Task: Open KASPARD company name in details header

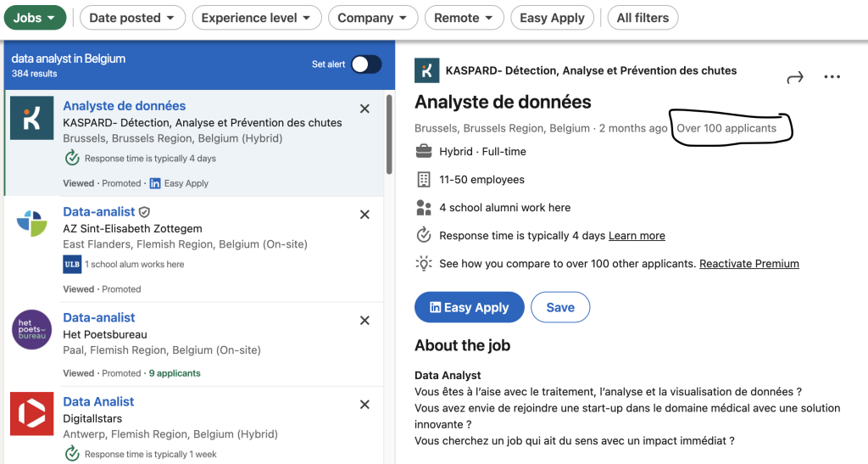Action: click(x=591, y=70)
